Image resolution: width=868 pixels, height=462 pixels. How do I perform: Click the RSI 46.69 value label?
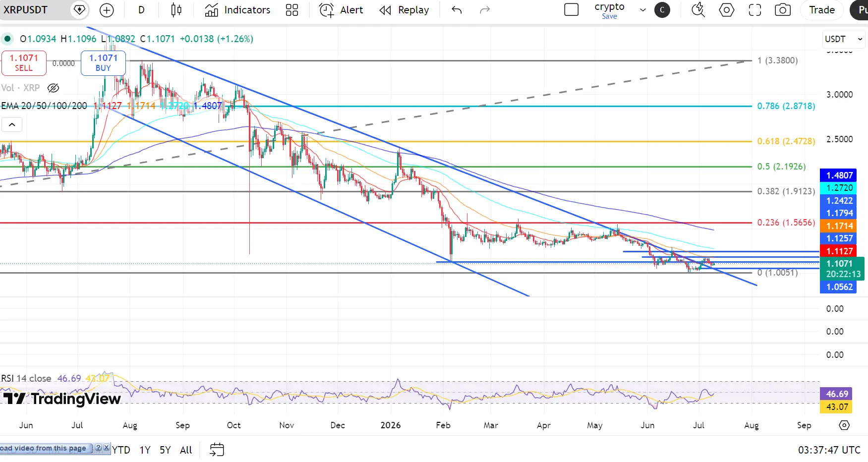point(836,394)
